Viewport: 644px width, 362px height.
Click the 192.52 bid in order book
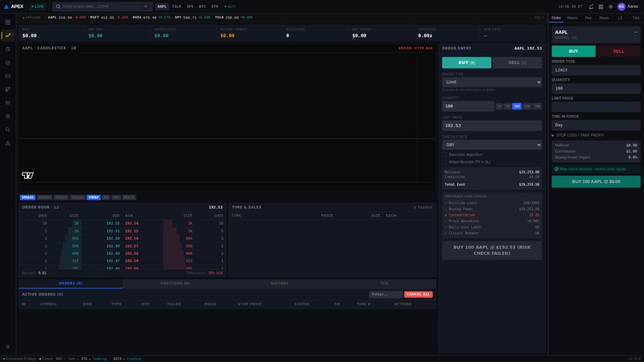(x=113, y=224)
